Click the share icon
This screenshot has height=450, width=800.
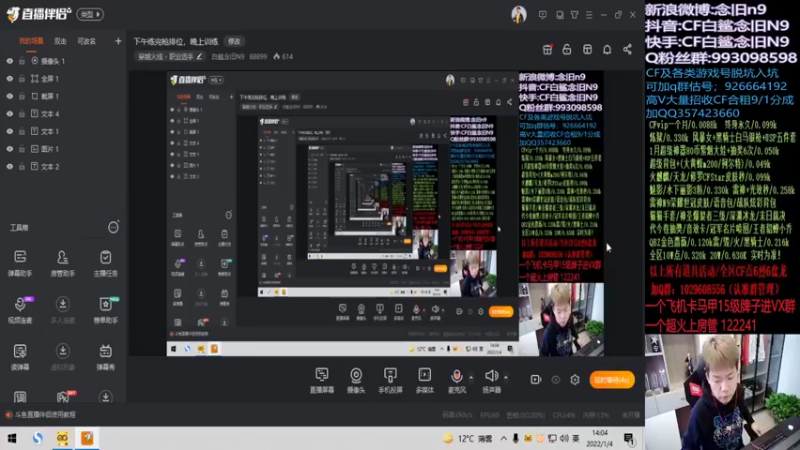coord(627,49)
